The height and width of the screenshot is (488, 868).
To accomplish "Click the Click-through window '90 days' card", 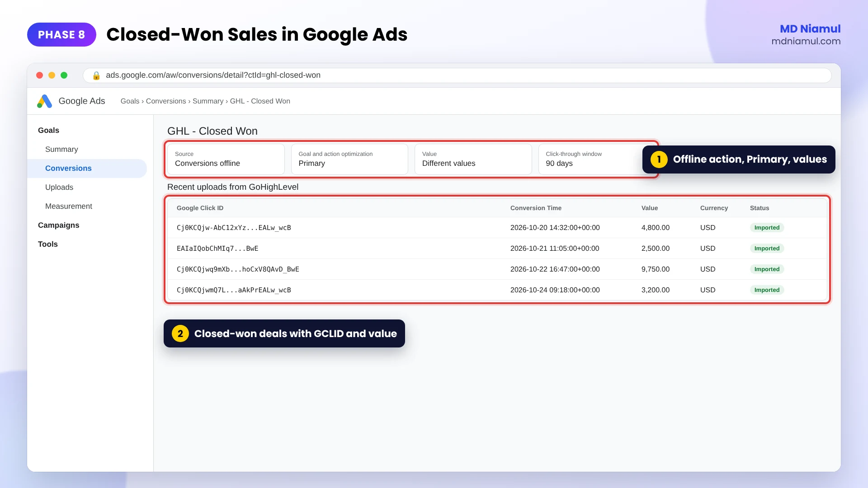I will coord(590,159).
